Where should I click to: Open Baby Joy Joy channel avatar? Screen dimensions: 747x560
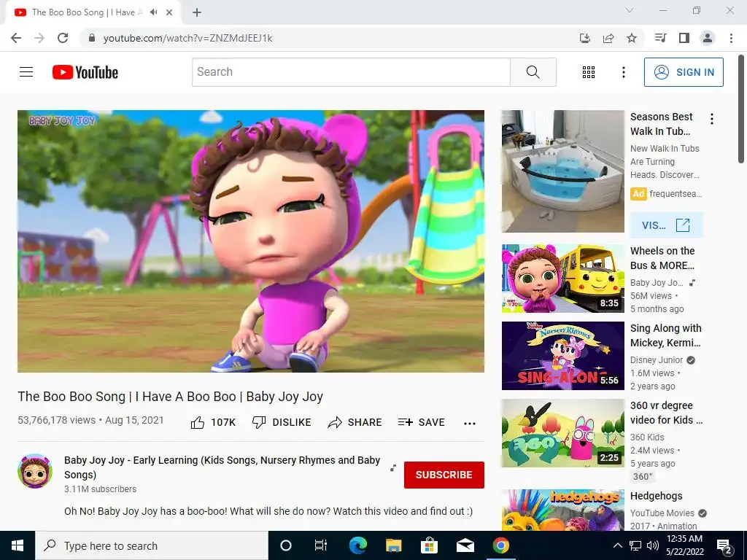click(x=35, y=471)
